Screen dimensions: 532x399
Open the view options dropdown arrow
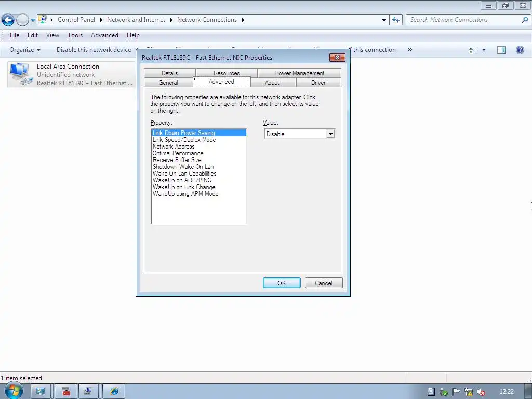click(484, 50)
